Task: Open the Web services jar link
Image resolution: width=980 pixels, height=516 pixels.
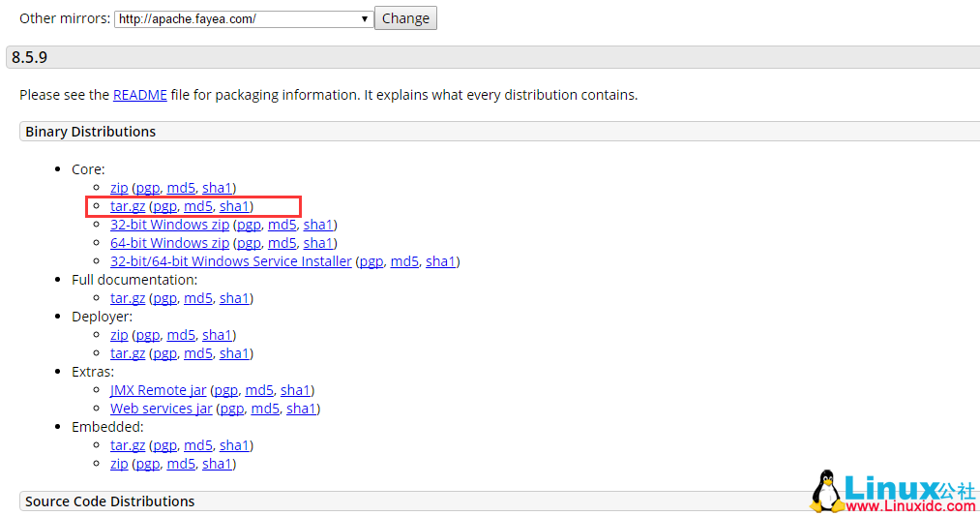Action: pyautogui.click(x=161, y=409)
